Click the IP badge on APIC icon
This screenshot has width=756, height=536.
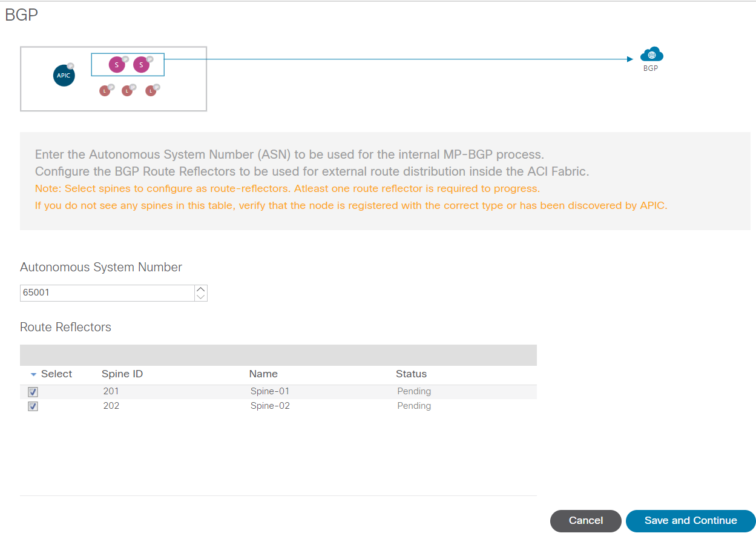(x=71, y=65)
